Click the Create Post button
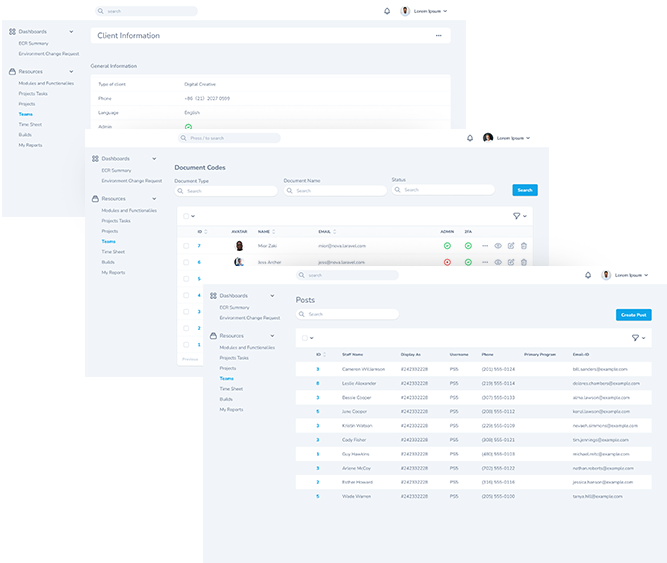667x563 pixels. point(633,314)
